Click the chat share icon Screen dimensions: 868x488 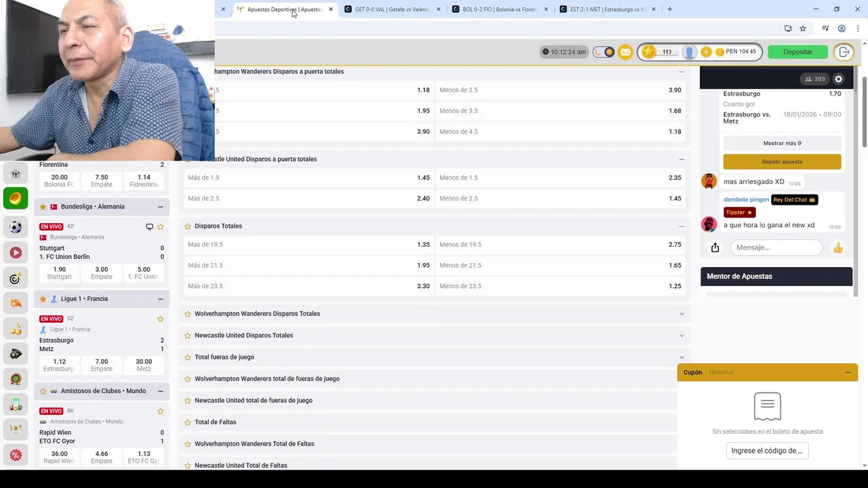tap(715, 247)
